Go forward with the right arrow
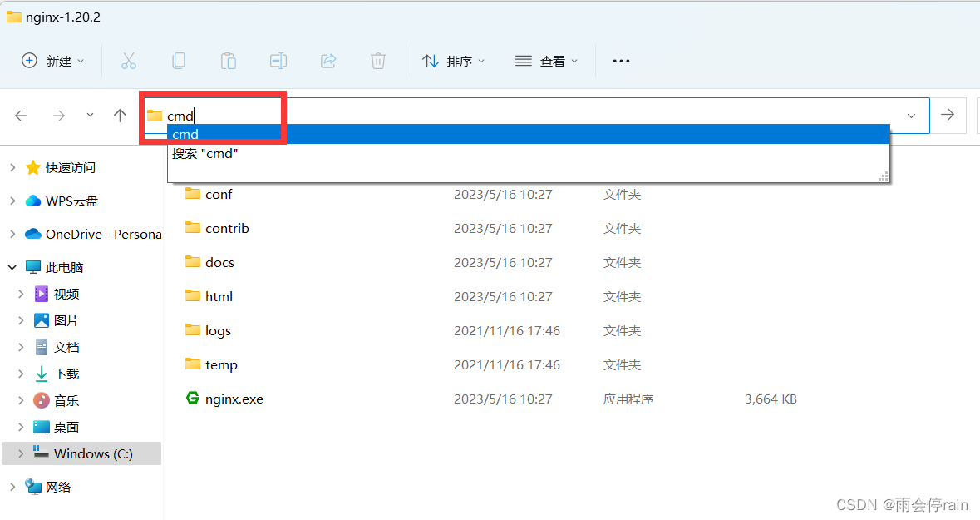 coord(59,115)
